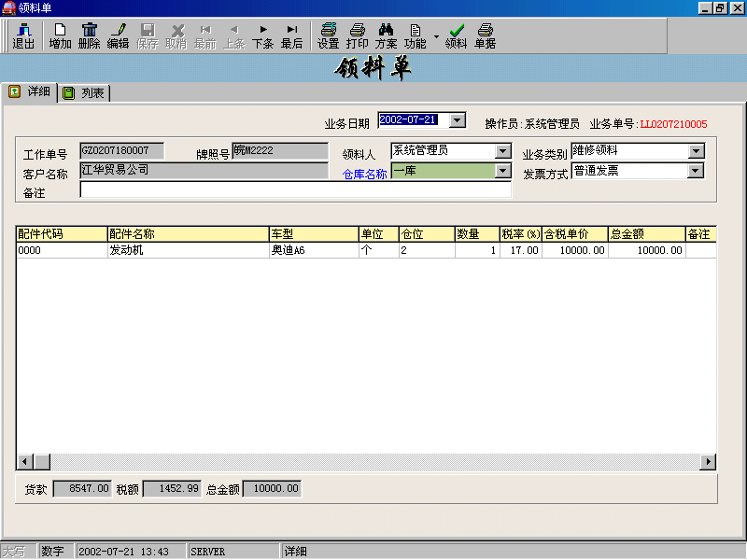Click the 总金额 column header
The width and height of the screenshot is (747, 560).
coord(647,234)
